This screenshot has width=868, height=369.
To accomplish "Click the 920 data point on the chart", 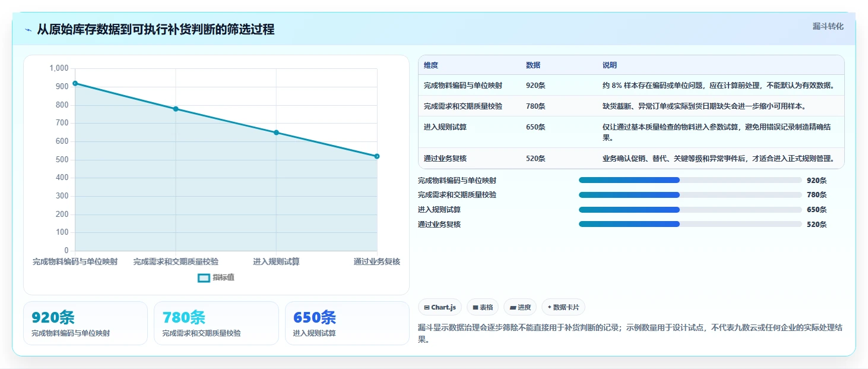I will [x=75, y=83].
